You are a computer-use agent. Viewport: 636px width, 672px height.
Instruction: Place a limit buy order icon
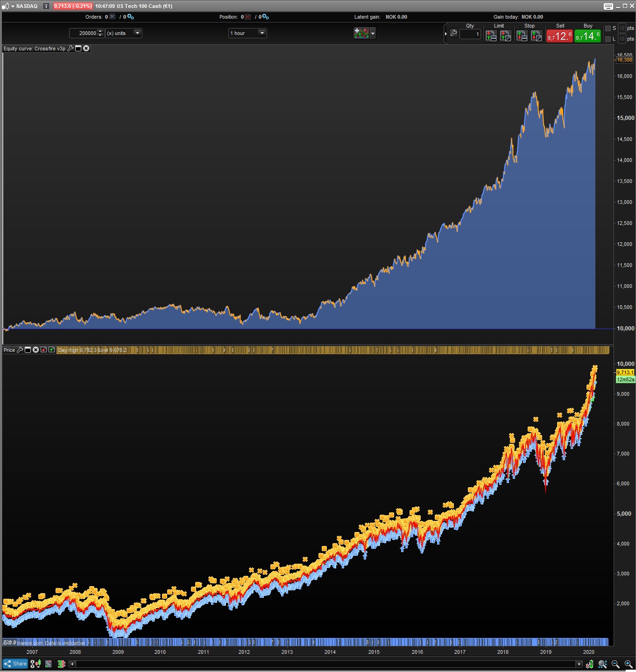click(491, 36)
